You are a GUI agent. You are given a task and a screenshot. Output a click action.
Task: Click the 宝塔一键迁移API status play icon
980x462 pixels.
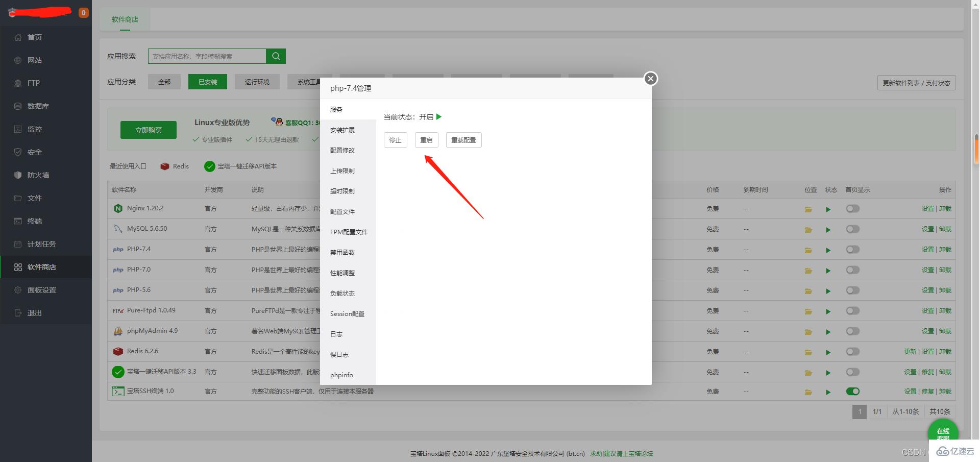tap(828, 373)
